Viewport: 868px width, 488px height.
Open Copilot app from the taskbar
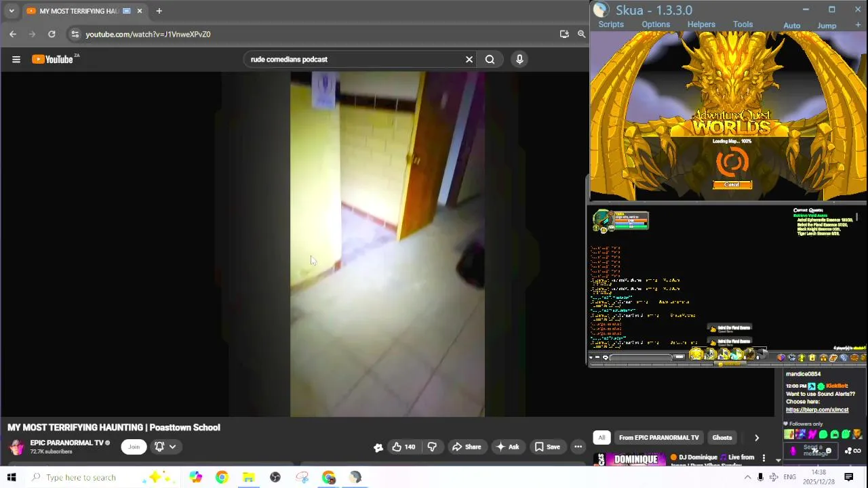pos(195,477)
